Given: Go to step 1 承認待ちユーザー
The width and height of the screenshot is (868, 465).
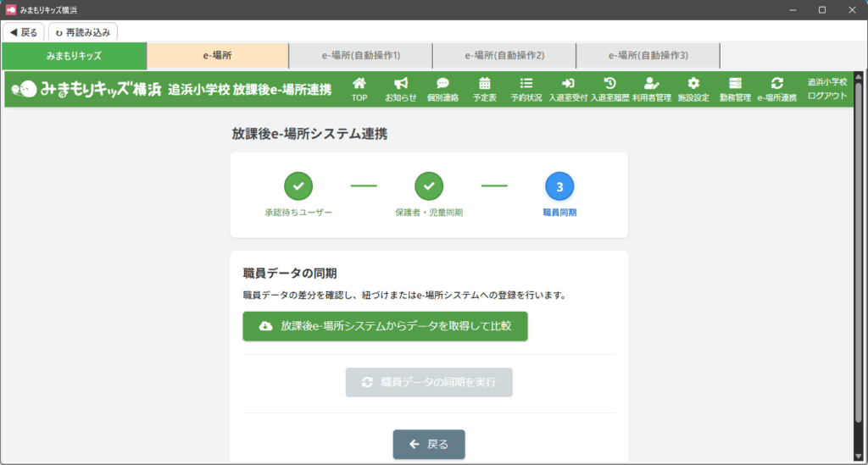Looking at the screenshot, I should (x=298, y=185).
